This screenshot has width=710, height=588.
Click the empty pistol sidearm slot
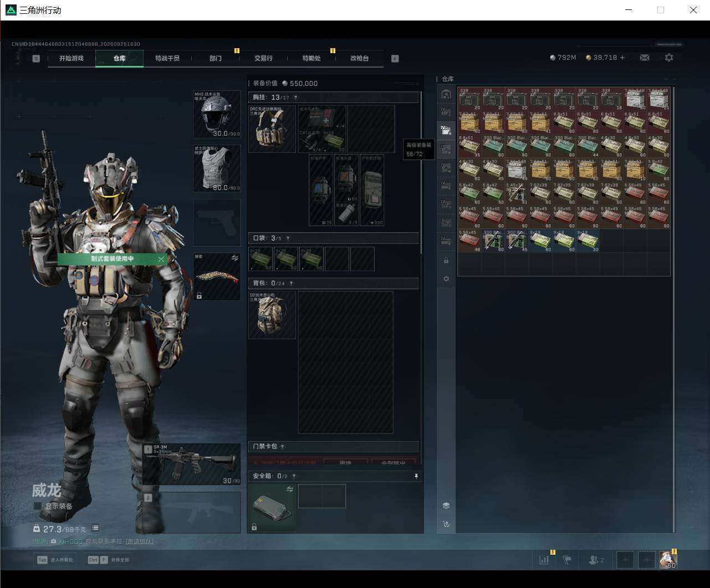(217, 222)
